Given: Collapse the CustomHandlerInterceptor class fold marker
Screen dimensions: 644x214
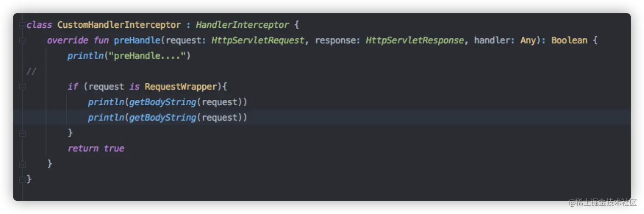Looking at the screenshot, I should 22,25.
